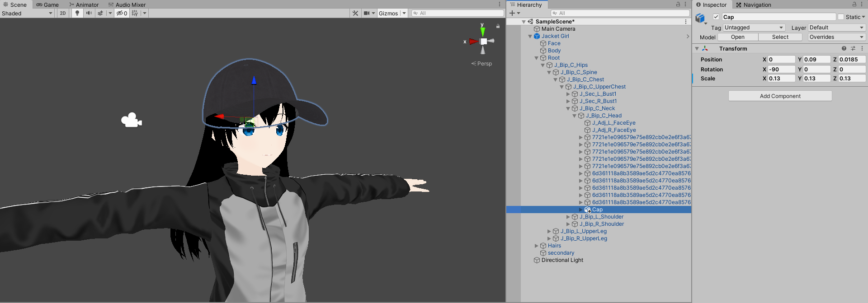The image size is (868, 303).
Task: Click the scene view lock icon near the gizmo
Action: (x=498, y=26)
